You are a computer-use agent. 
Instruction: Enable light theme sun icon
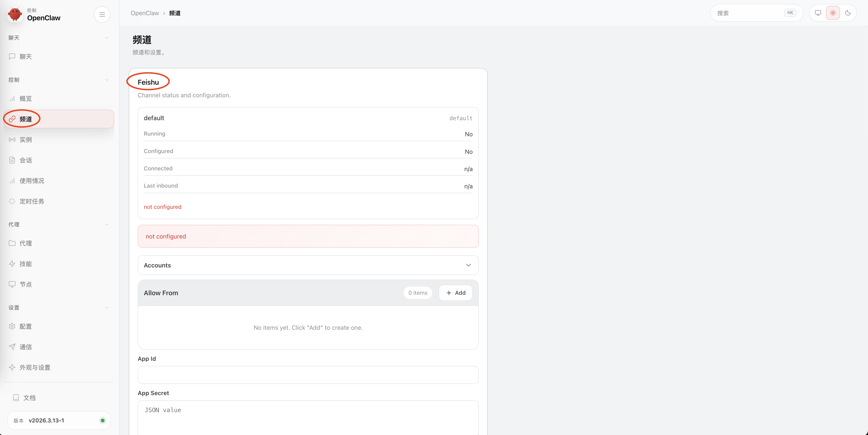(833, 13)
